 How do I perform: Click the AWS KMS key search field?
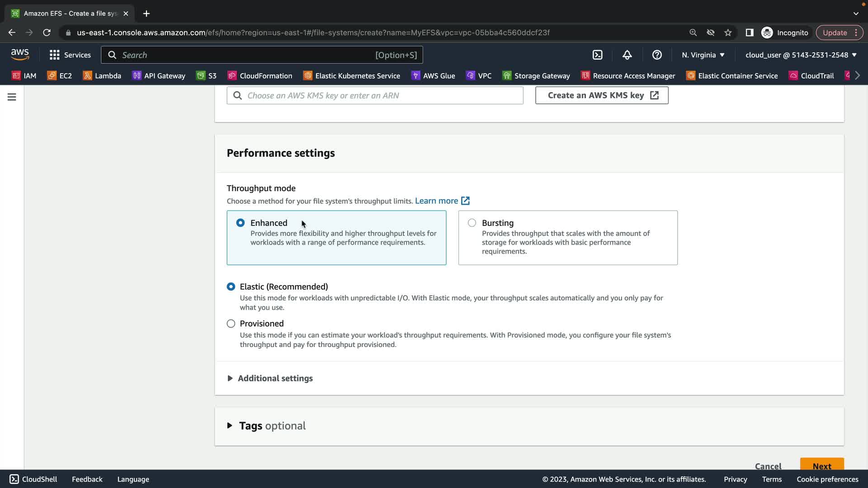375,95
